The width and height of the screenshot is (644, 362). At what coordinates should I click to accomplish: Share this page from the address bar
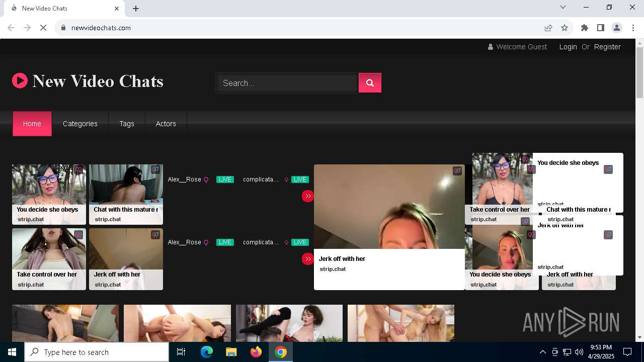548,28
